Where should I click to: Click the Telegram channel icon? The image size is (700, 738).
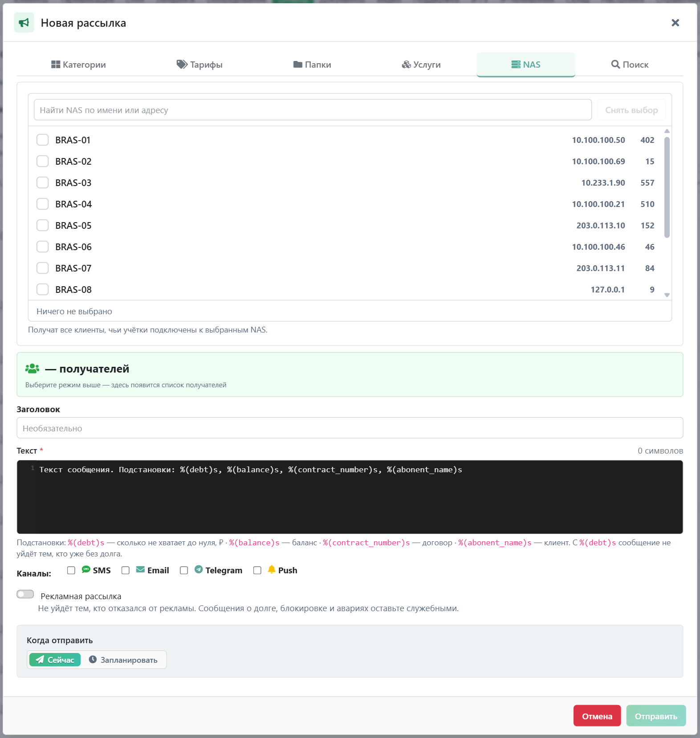point(199,569)
